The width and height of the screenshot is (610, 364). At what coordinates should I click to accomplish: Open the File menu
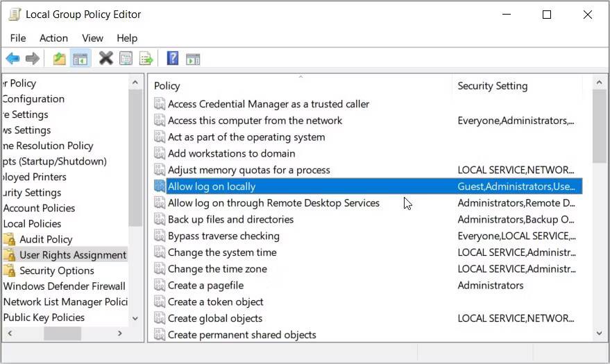pos(18,38)
